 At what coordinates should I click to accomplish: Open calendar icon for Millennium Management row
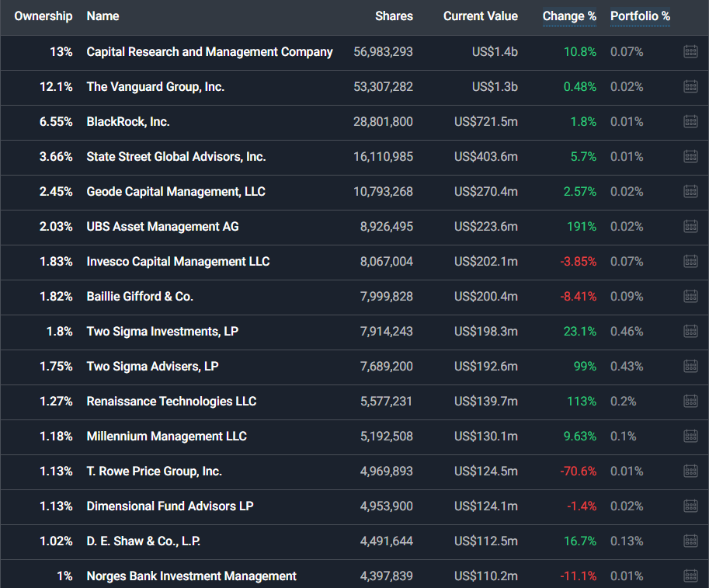(x=690, y=436)
